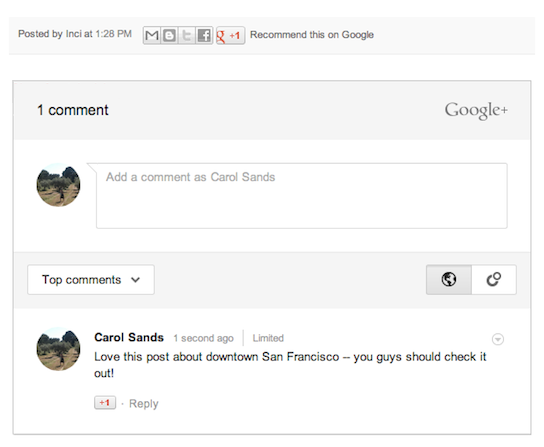Share post via Gmail email icon
544x447 pixels.
[152, 35]
